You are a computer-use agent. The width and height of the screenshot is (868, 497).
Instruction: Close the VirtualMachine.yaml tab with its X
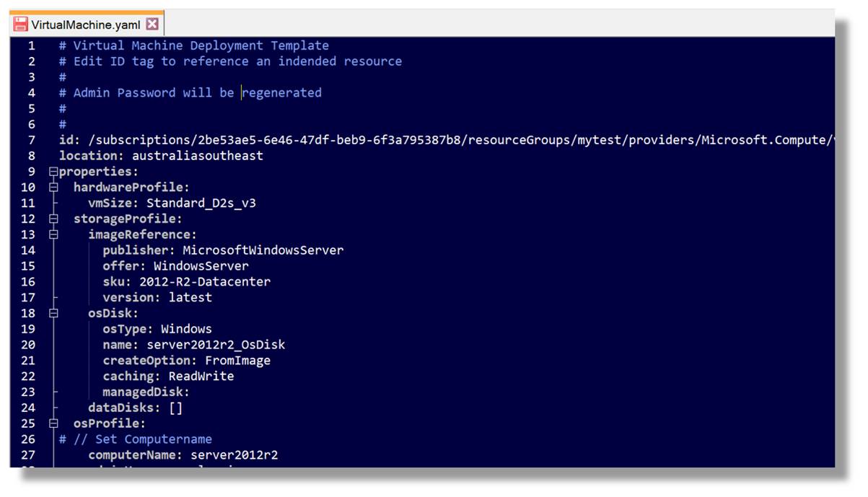click(152, 24)
